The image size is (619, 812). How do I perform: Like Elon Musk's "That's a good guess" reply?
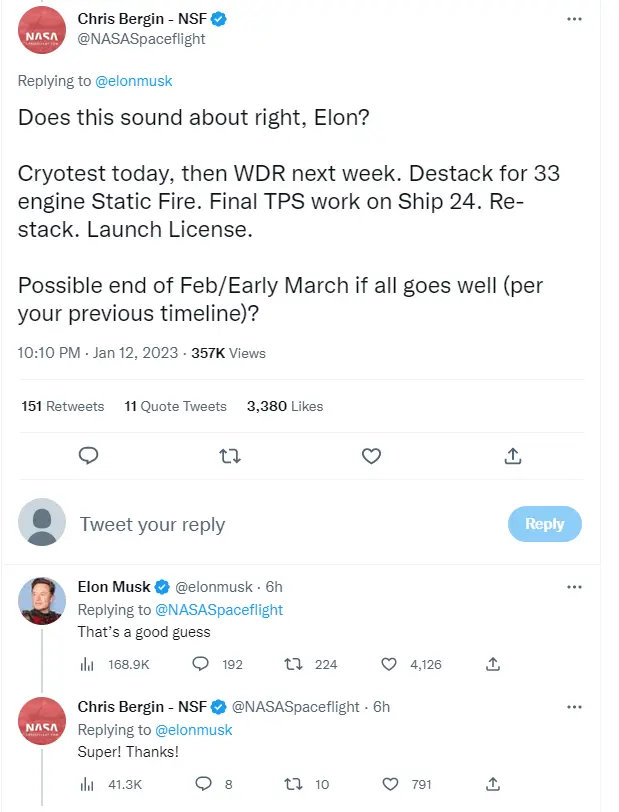click(391, 663)
